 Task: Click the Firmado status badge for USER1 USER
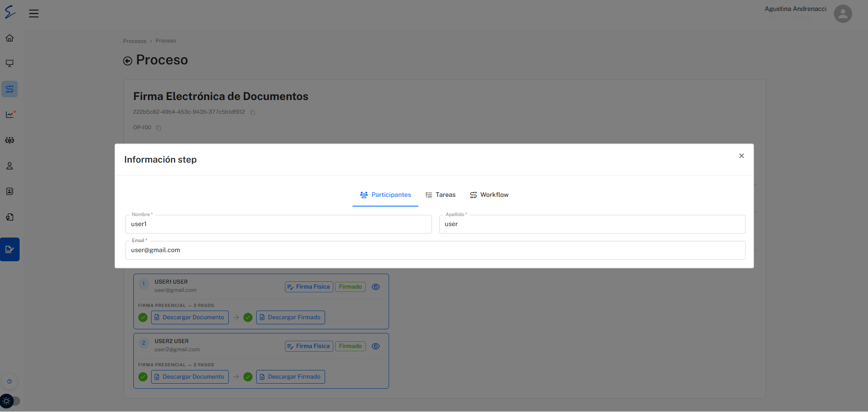click(350, 287)
